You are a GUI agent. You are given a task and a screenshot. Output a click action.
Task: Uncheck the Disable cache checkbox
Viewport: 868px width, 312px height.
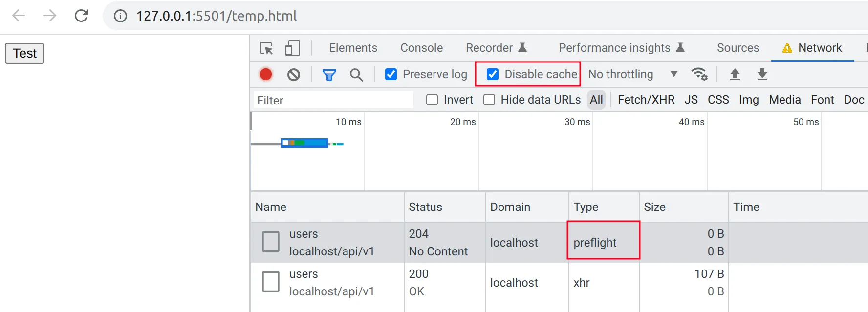(493, 74)
